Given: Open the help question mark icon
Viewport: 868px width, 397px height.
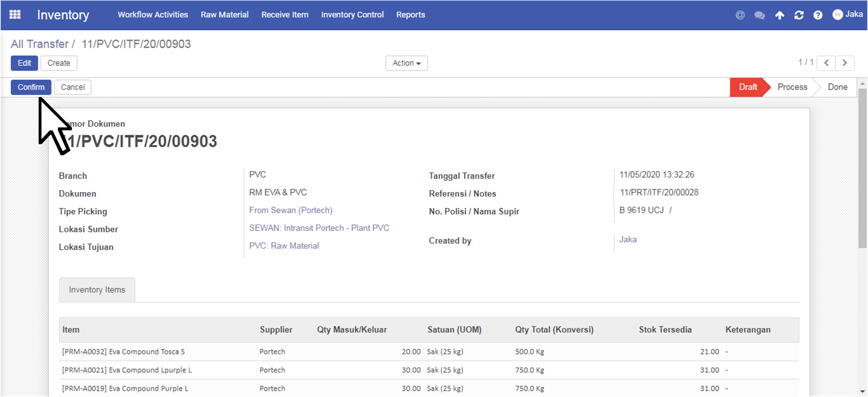Looking at the screenshot, I should (x=818, y=15).
